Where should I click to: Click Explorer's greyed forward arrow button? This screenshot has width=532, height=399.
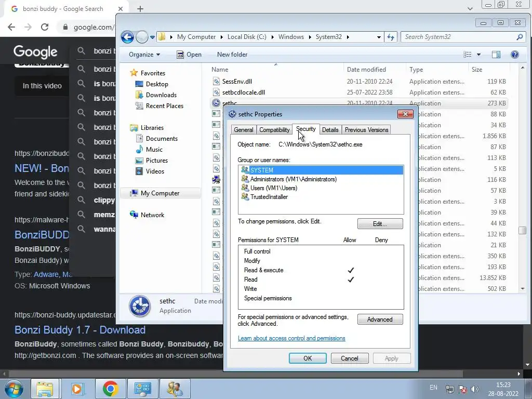[x=142, y=37]
